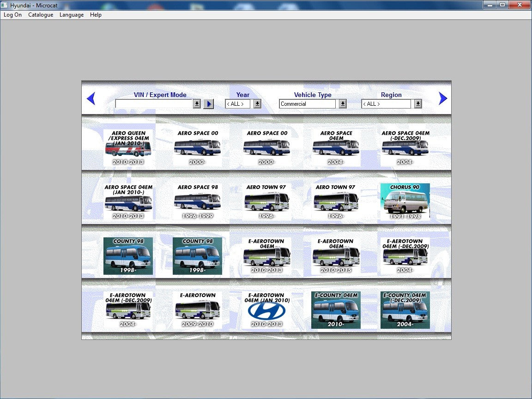Open the Catalogue menu
The width and height of the screenshot is (532, 399).
pyautogui.click(x=41, y=15)
